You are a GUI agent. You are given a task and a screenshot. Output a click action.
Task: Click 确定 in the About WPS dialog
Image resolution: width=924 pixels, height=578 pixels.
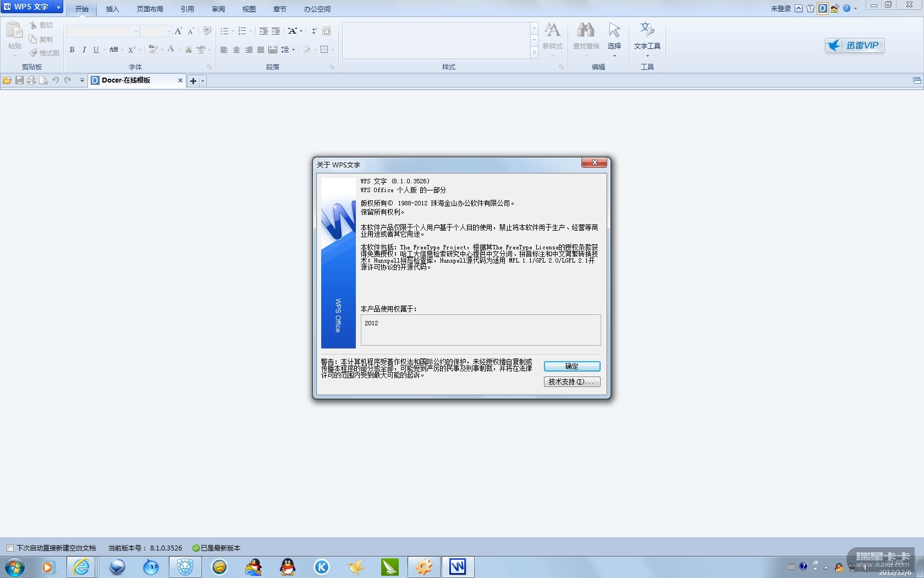pyautogui.click(x=572, y=367)
